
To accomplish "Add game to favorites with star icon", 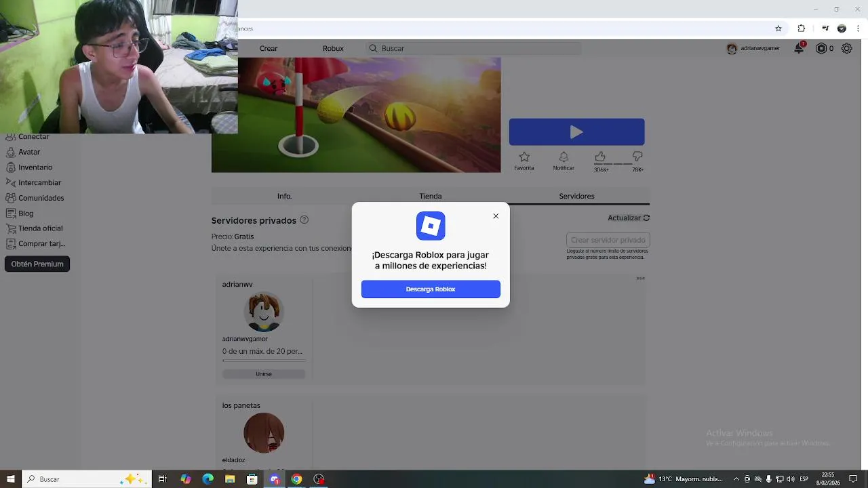I will pyautogui.click(x=524, y=157).
